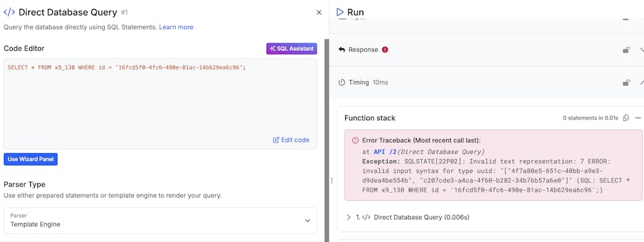Toggle the lock icon beside Timing
This screenshot has height=242, width=644.
626,82
